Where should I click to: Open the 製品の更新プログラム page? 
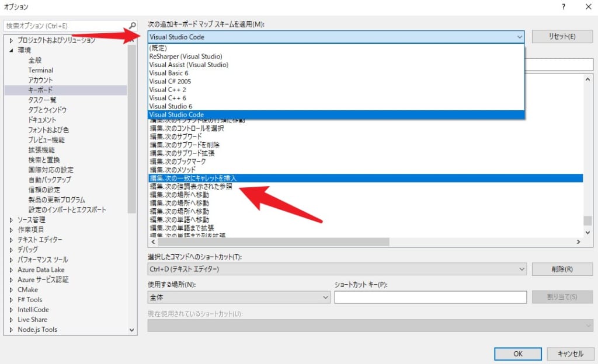pos(57,199)
